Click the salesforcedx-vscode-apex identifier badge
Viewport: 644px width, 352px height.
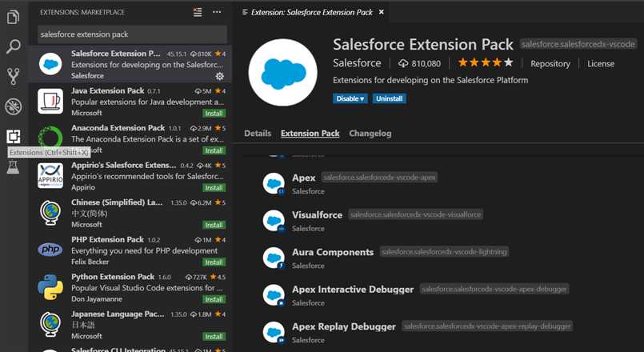tap(379, 178)
